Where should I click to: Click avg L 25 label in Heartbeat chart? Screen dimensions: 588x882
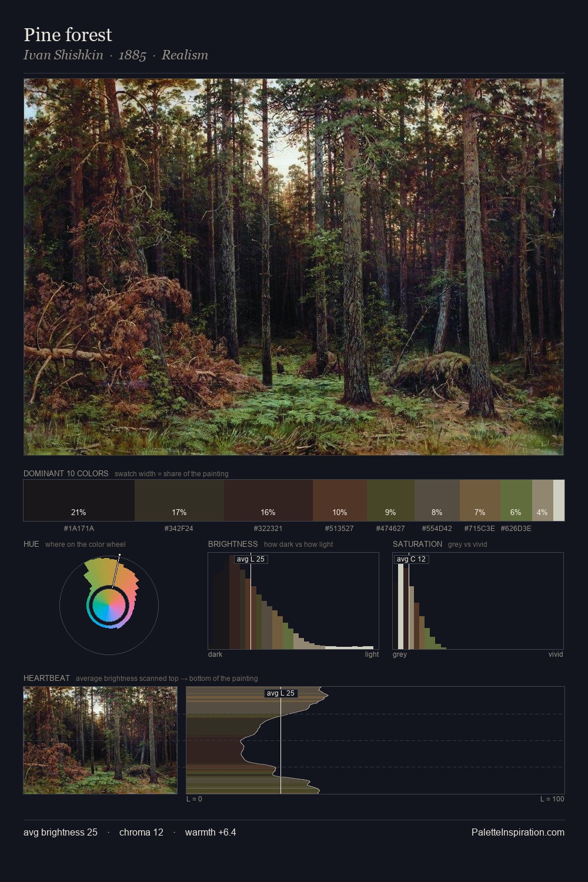280,693
